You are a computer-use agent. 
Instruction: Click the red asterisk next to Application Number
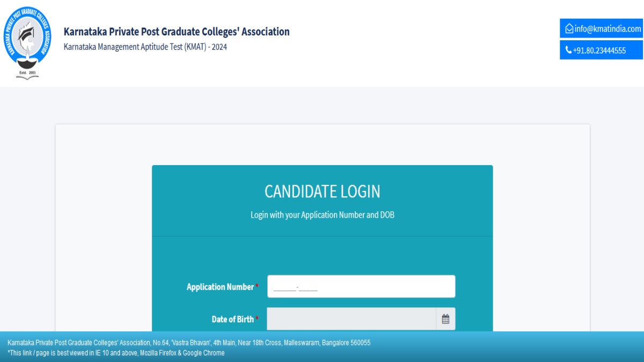[x=257, y=286]
